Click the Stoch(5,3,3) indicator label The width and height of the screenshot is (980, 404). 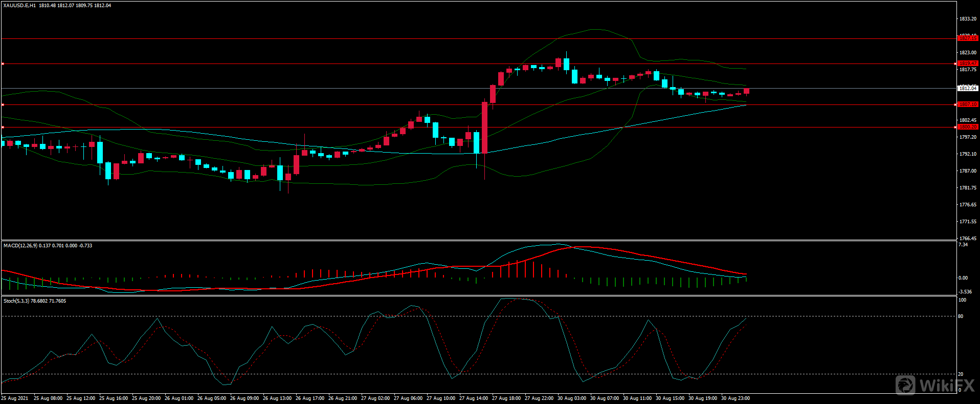tap(16, 301)
